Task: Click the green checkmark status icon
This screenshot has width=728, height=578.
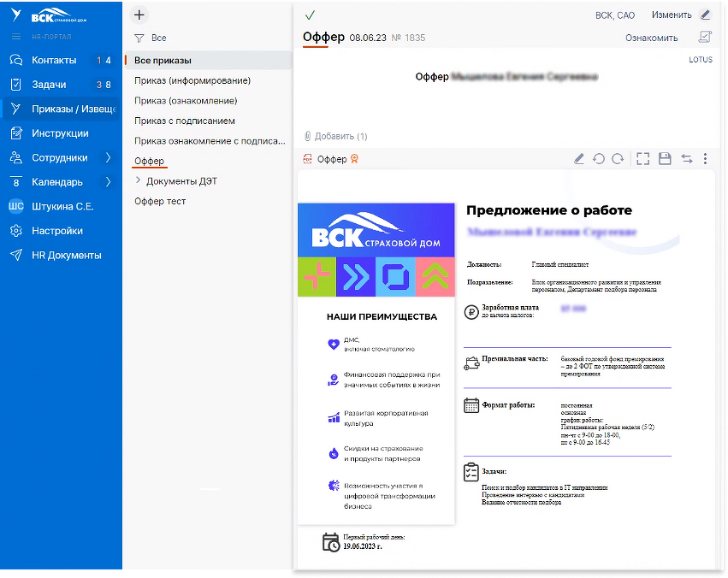Action: pyautogui.click(x=310, y=15)
